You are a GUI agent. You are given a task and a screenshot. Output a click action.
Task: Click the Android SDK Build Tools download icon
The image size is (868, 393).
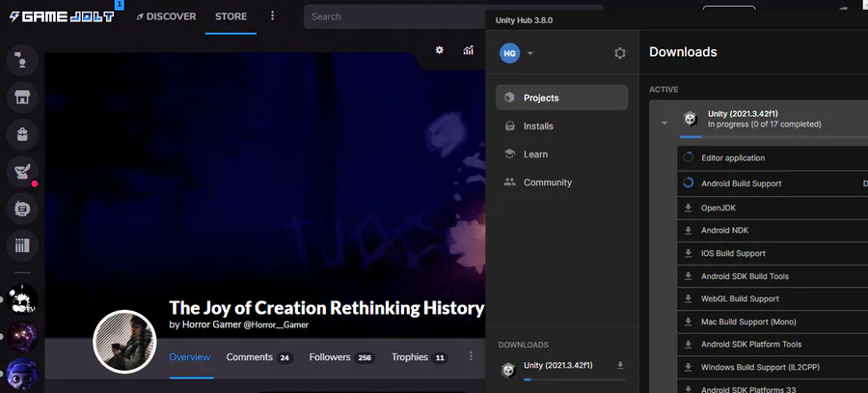pos(688,275)
